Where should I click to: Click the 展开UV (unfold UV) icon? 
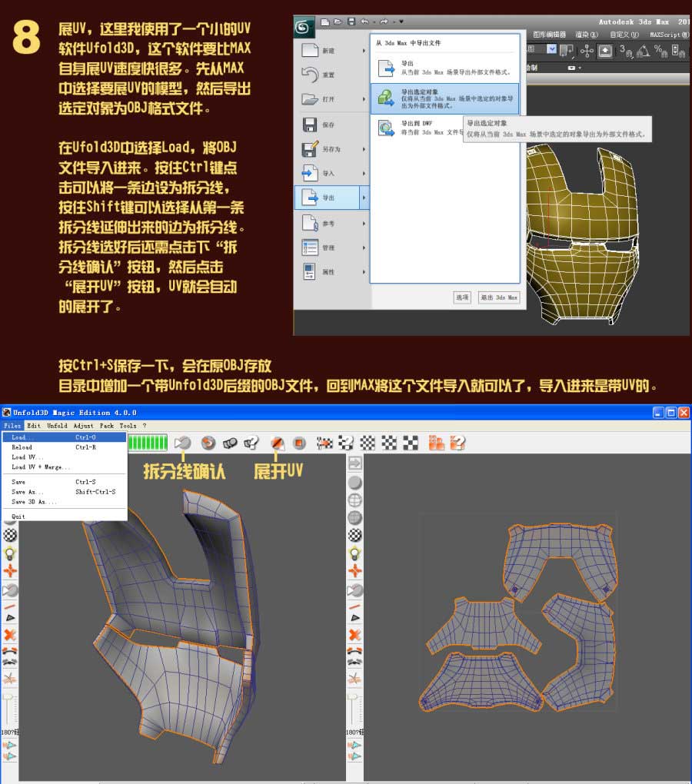point(277,443)
